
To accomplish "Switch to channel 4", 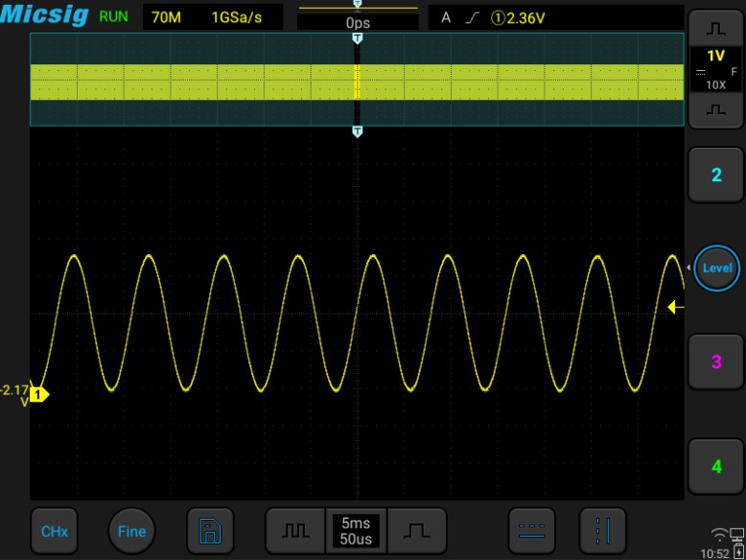I will point(715,467).
